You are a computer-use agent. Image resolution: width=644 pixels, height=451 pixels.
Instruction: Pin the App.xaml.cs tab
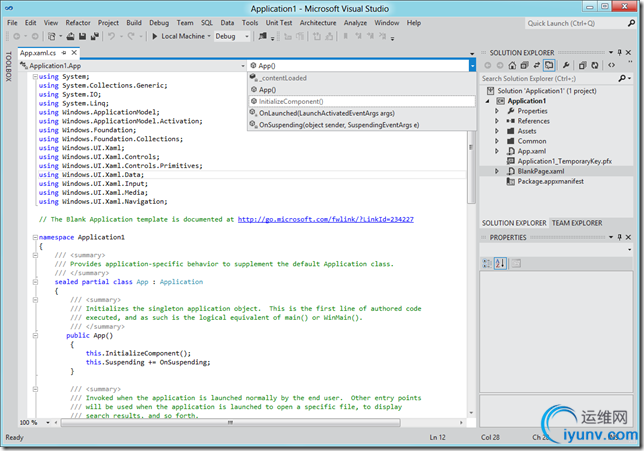pyautogui.click(x=64, y=53)
